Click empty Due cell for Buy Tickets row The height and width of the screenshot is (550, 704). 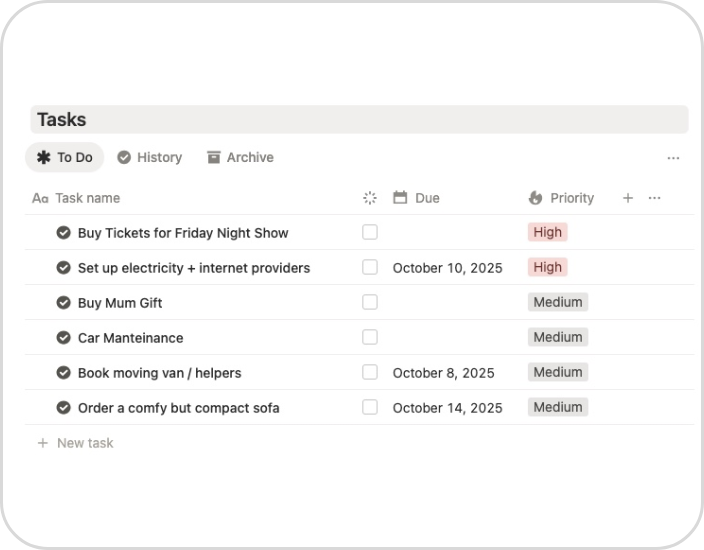click(453, 232)
